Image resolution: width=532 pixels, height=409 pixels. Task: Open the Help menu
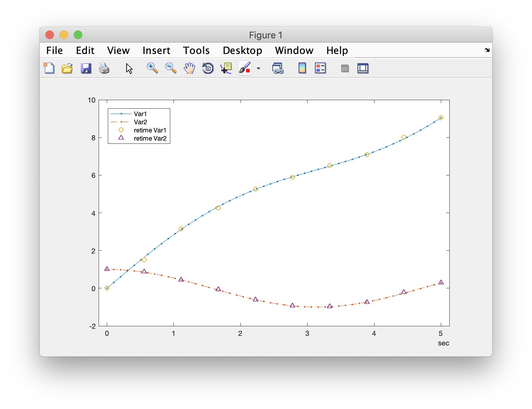337,50
